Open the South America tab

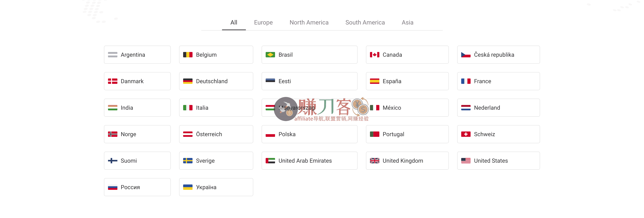click(x=365, y=22)
